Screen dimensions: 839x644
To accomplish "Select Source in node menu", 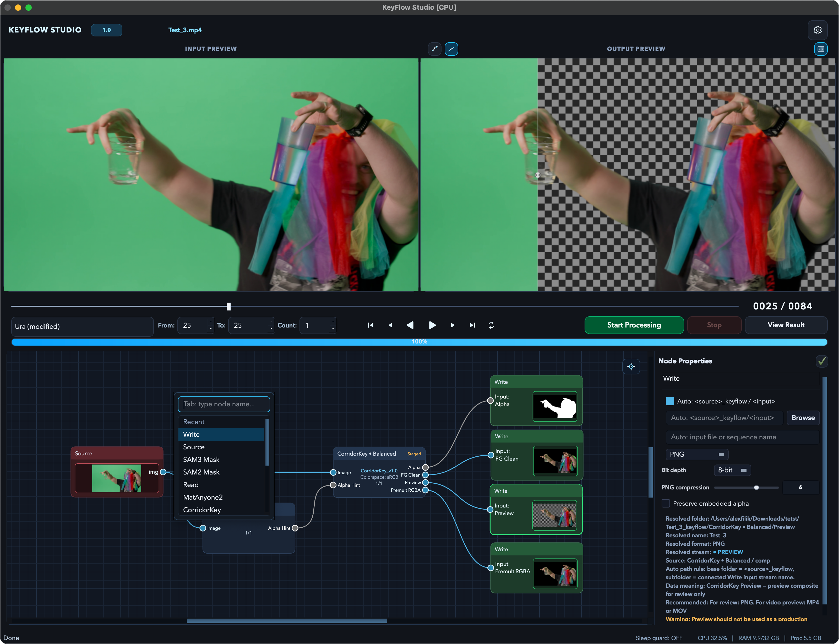I will [x=221, y=447].
